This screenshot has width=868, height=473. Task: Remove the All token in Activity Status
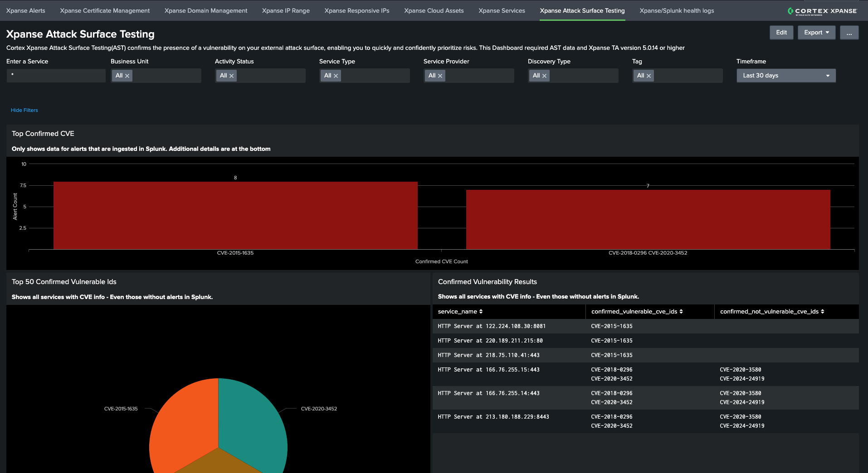tap(232, 76)
